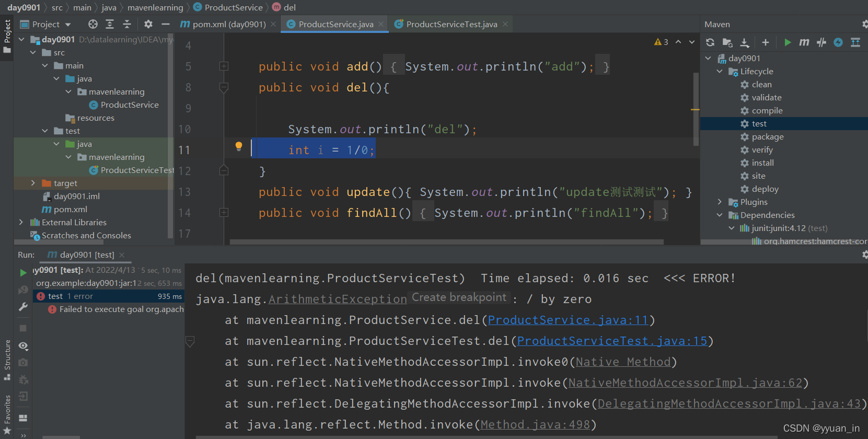This screenshot has height=439, width=868.
Task: Go to previous highlighted error arrow
Action: tap(678, 42)
